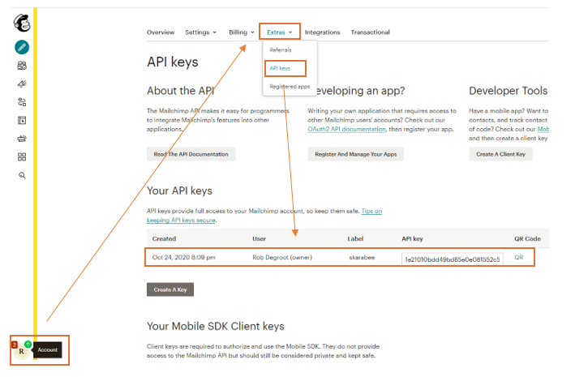Click the Rob Degroot (owner) user cell
This screenshot has height=377, width=588.
(282, 258)
